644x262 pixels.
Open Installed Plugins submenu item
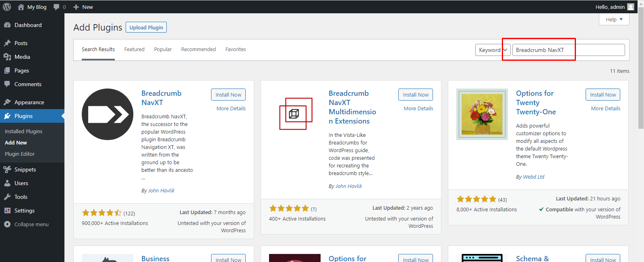pos(23,131)
